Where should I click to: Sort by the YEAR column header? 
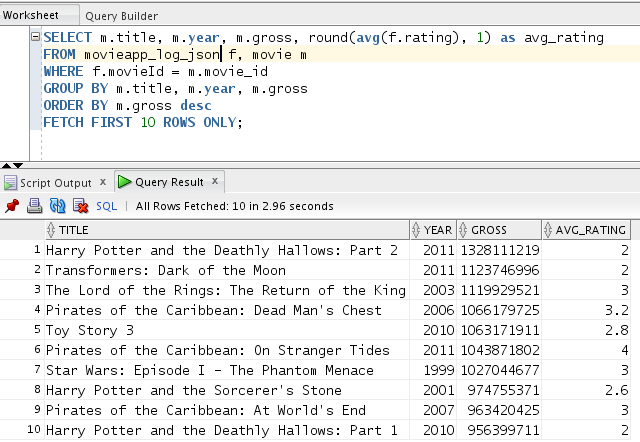click(433, 230)
